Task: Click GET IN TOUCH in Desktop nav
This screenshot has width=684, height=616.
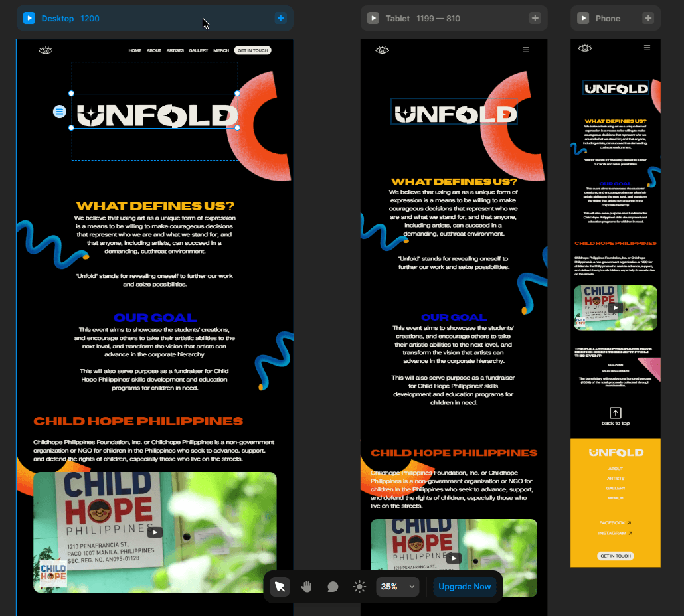Action: coord(252,50)
